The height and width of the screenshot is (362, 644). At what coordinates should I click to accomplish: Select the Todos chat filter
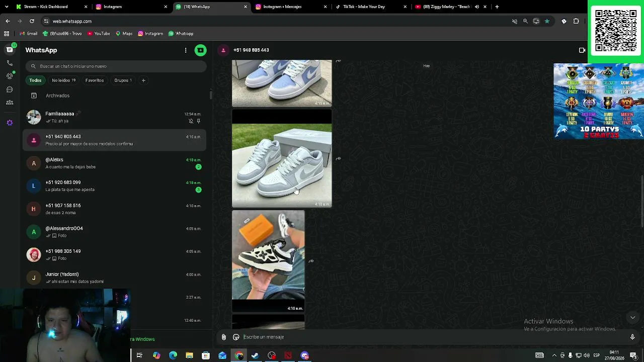point(35,80)
